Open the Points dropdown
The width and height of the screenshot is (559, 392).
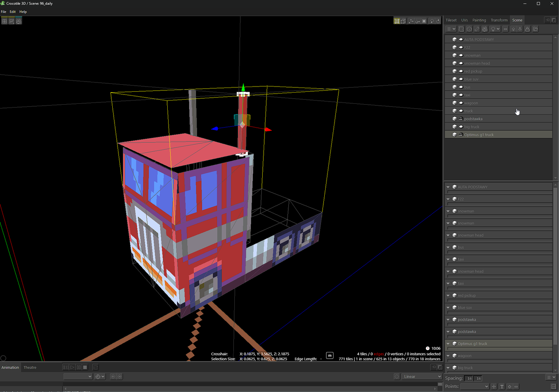(474, 386)
